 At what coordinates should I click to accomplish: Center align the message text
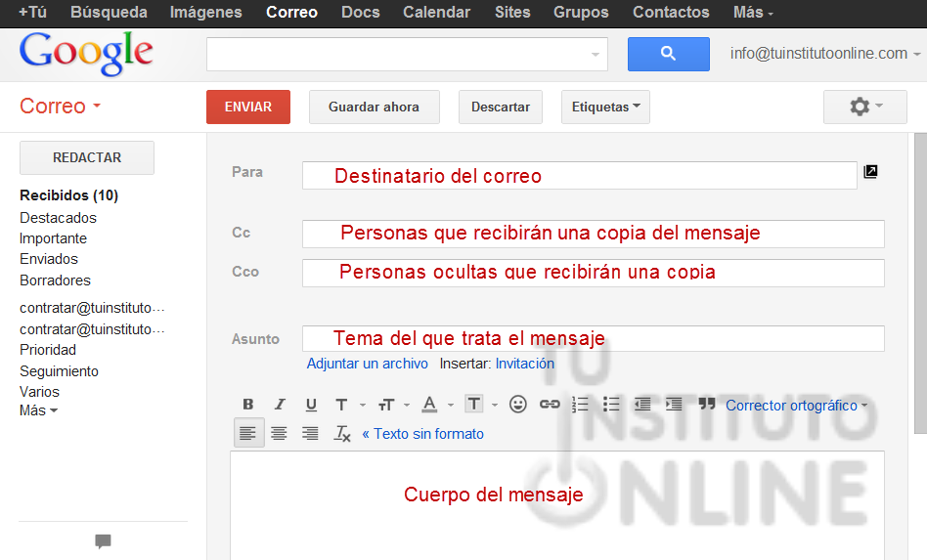click(x=279, y=434)
